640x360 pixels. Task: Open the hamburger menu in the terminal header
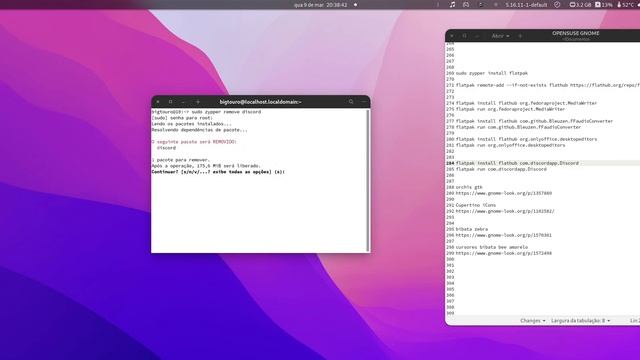click(x=363, y=102)
